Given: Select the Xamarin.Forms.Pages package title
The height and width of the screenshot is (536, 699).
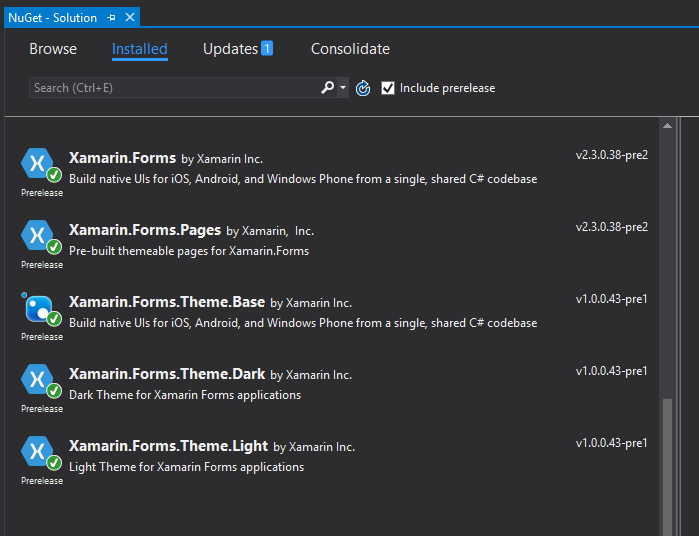Looking at the screenshot, I should click(145, 230).
